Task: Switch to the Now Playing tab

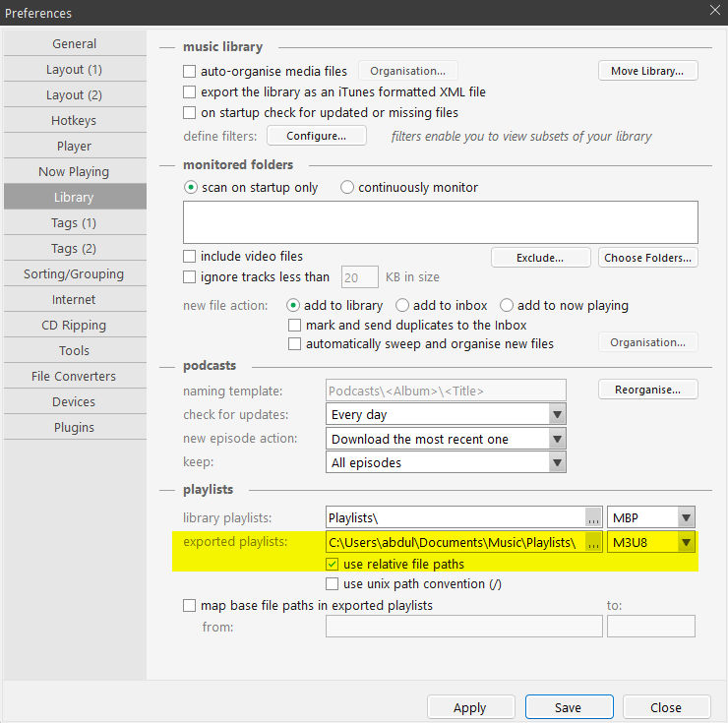Action: (x=74, y=171)
